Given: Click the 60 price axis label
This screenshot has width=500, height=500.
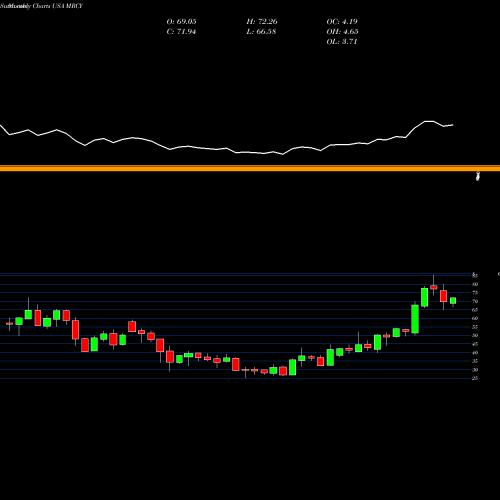Looking at the screenshot, I should pos(475,318).
